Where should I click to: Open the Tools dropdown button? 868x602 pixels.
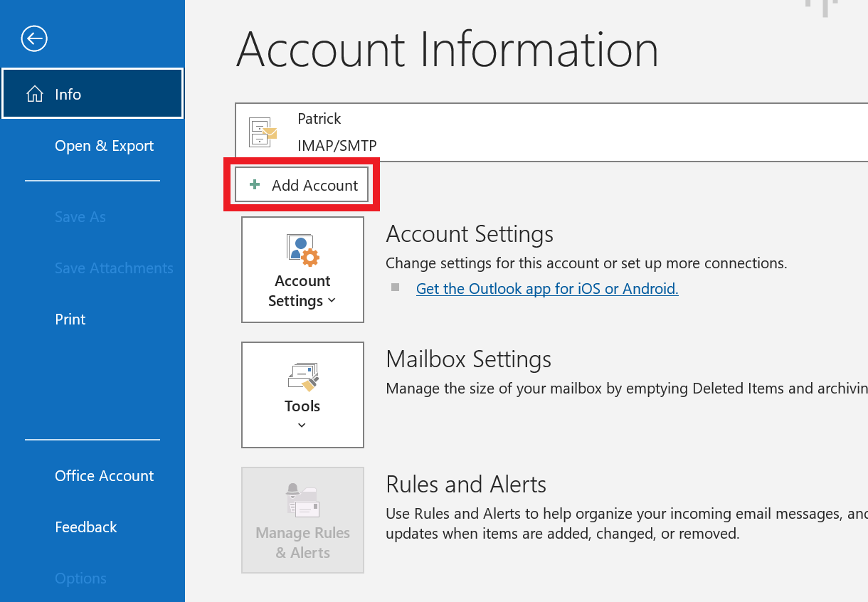click(302, 395)
